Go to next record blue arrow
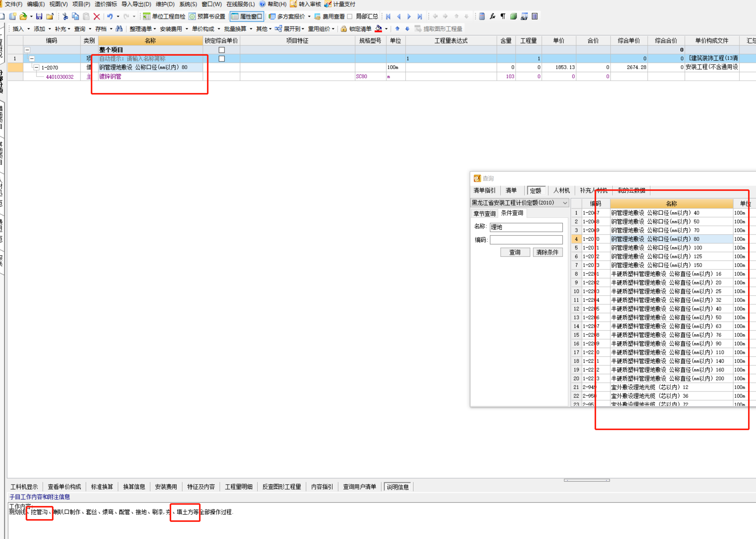 click(409, 16)
